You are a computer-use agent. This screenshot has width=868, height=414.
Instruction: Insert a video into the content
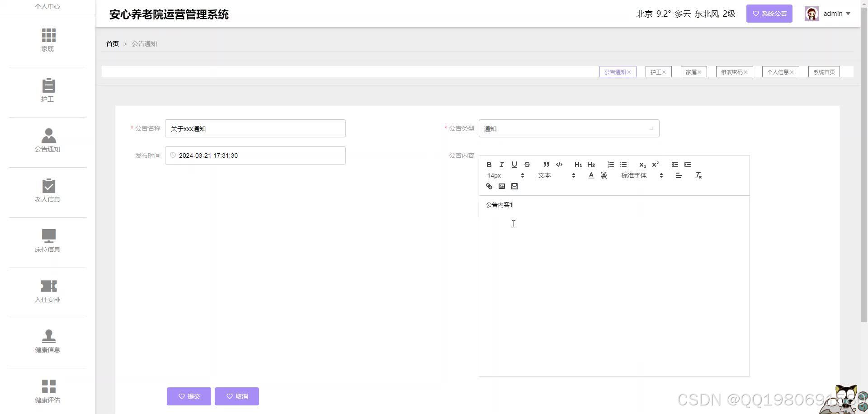pos(514,186)
